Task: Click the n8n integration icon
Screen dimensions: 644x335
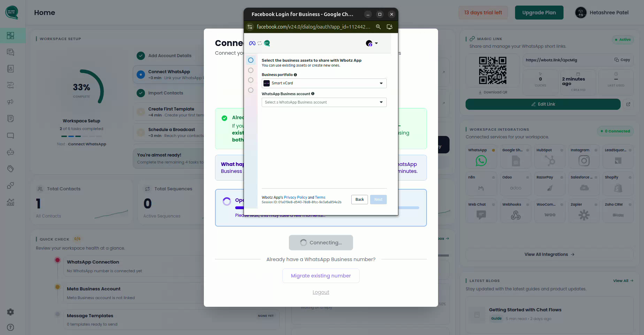Action: click(x=481, y=188)
